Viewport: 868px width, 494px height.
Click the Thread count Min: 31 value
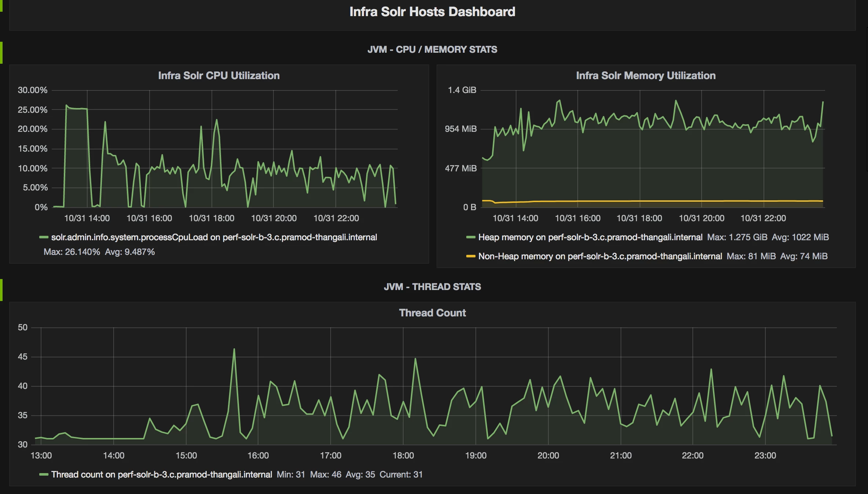(291, 475)
